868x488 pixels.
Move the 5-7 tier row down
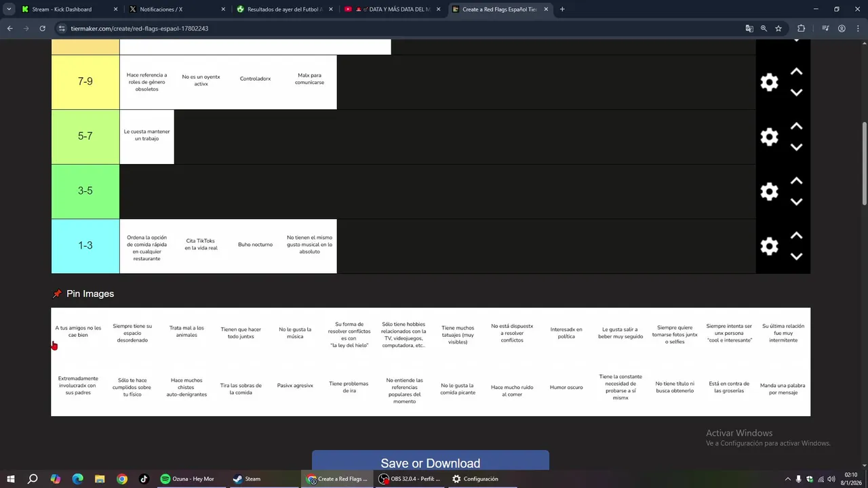(797, 147)
